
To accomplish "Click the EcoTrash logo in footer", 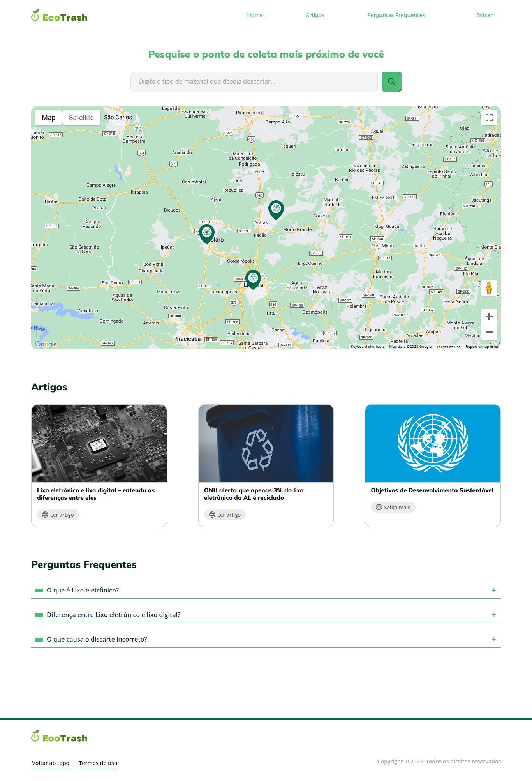I will pyautogui.click(x=59, y=737).
